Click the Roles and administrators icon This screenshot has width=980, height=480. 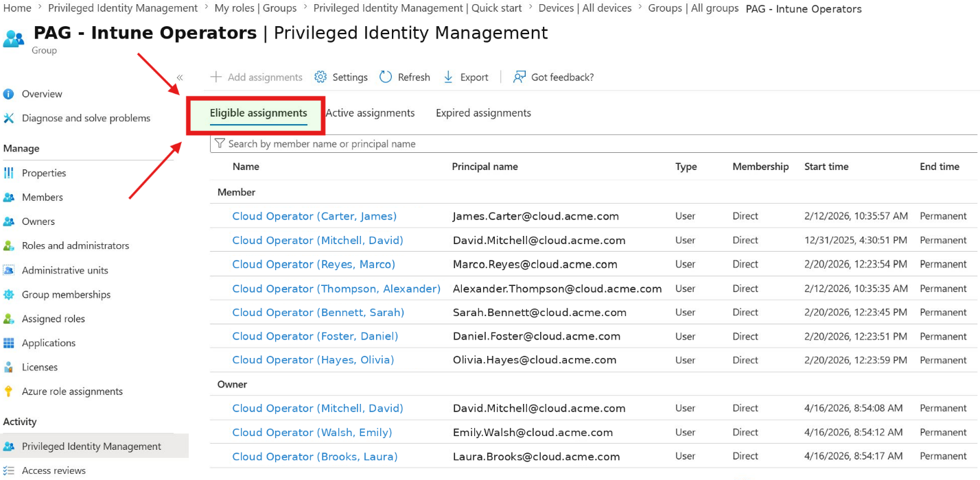pyautogui.click(x=8, y=245)
